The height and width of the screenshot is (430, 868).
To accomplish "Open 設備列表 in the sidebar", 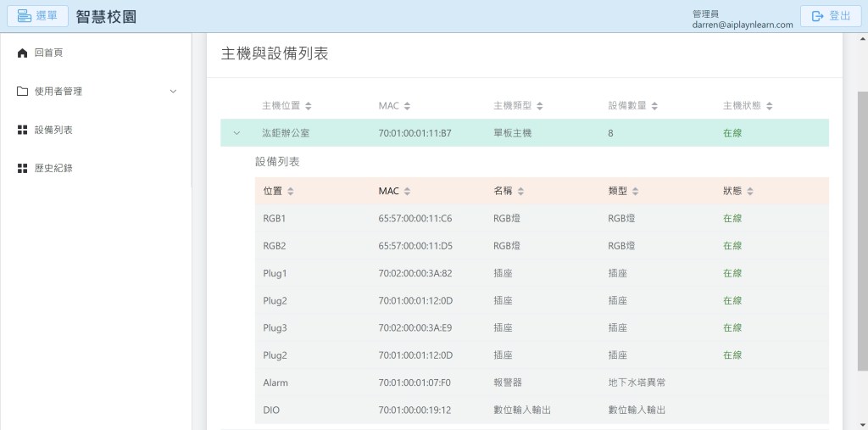I will pyautogui.click(x=53, y=130).
